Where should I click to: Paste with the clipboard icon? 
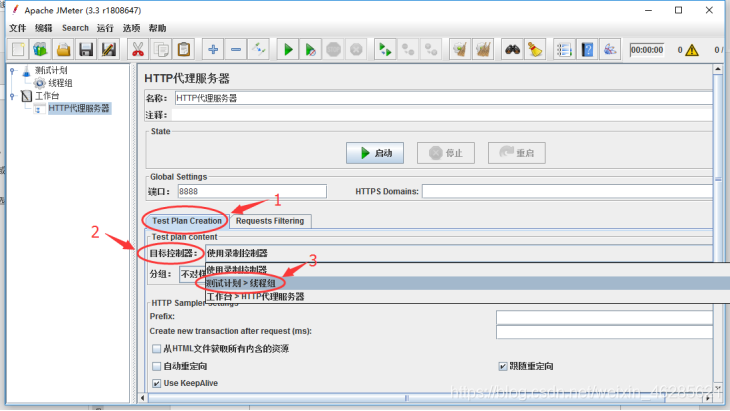coord(184,49)
